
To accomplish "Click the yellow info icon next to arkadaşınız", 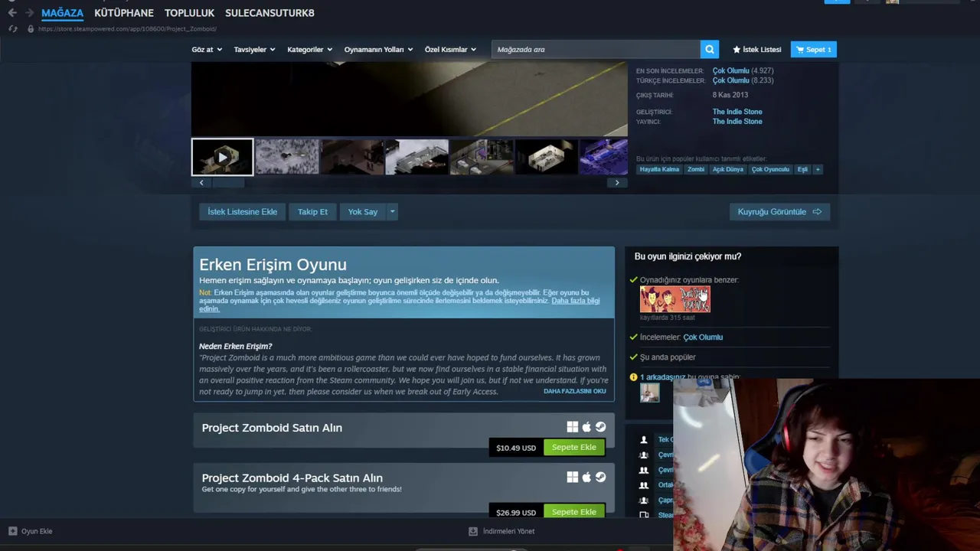I will [633, 377].
